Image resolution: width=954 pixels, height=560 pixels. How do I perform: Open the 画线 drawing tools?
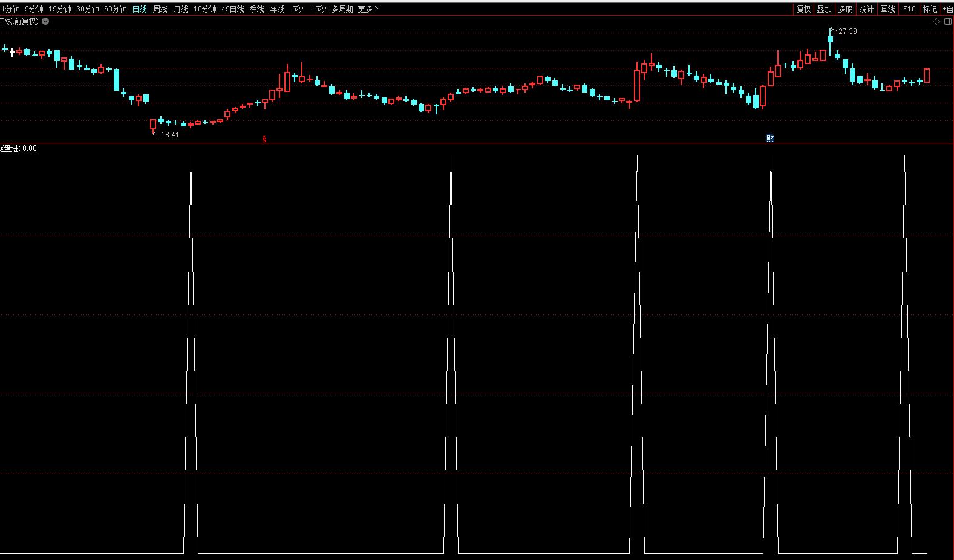(x=887, y=9)
